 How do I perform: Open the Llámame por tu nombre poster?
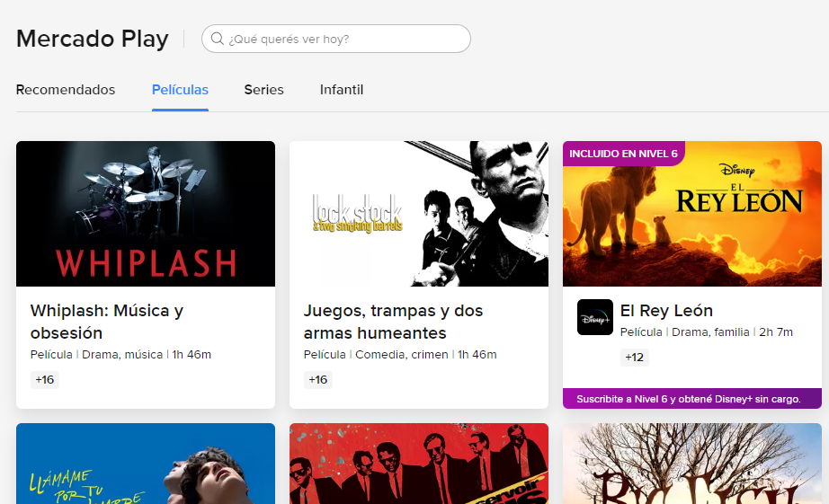click(x=146, y=464)
